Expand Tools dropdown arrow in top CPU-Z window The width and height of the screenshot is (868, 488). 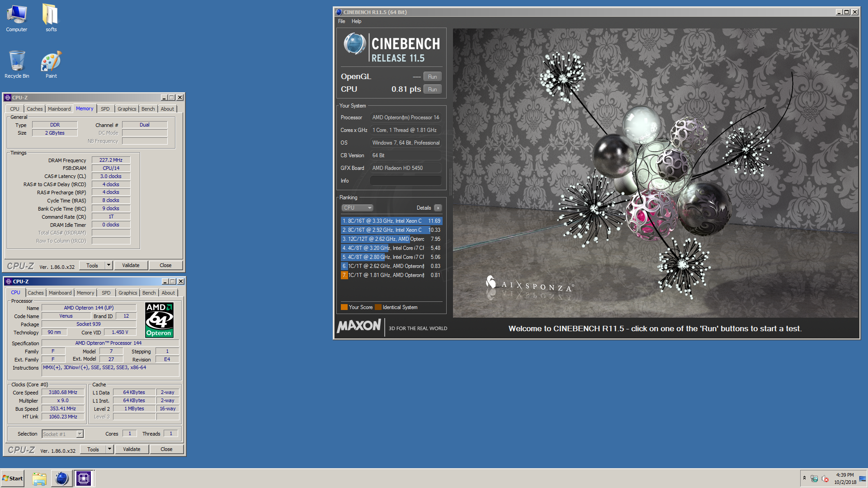(x=108, y=265)
